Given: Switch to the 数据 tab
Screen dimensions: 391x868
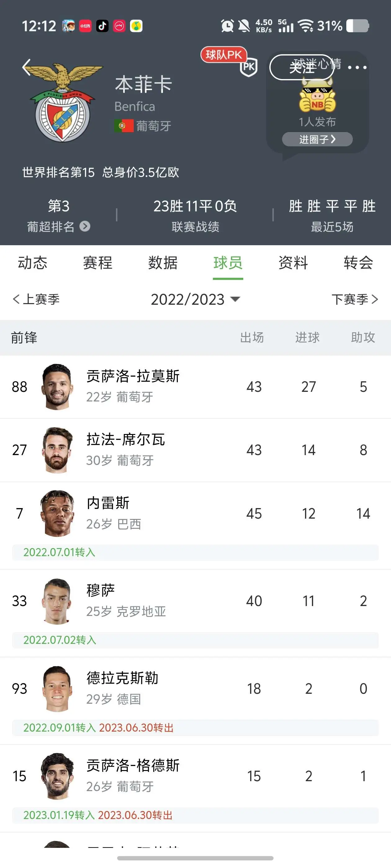Looking at the screenshot, I should point(163,263).
